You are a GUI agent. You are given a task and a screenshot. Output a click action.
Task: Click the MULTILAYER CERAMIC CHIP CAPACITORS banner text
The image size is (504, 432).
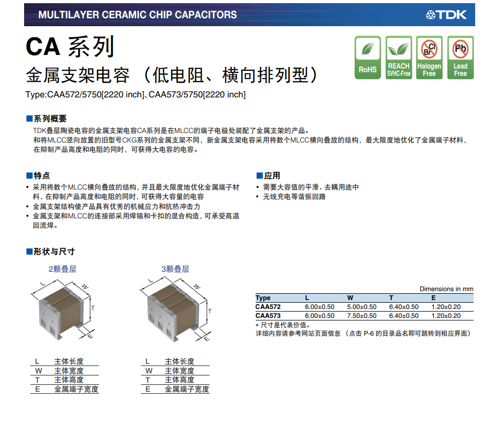point(137,15)
